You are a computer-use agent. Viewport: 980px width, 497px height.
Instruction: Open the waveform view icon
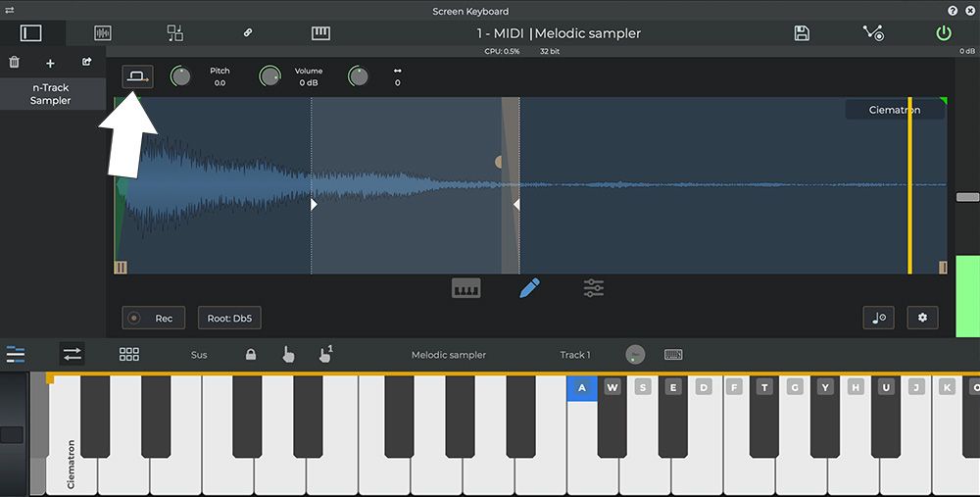[103, 33]
